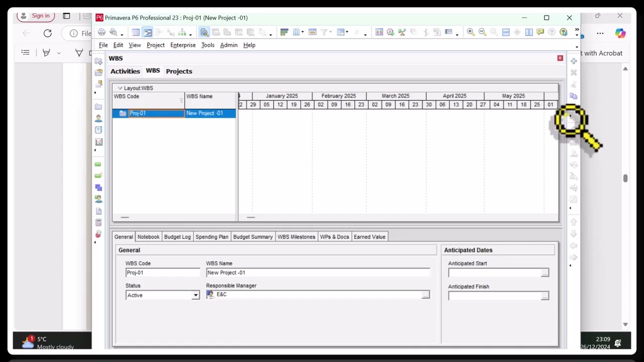Open the Admin menu
Viewport: 644px width, 362px height.
(229, 45)
